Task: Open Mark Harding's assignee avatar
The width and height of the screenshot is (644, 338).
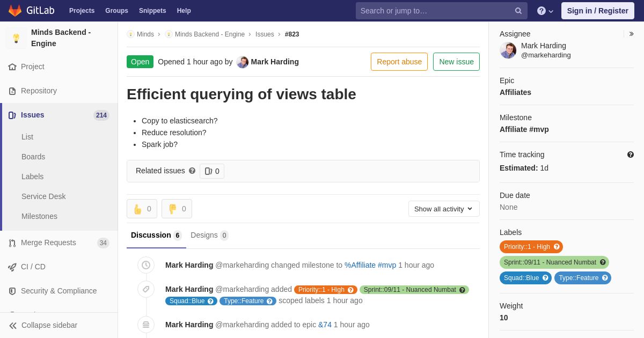Action: coord(508,50)
